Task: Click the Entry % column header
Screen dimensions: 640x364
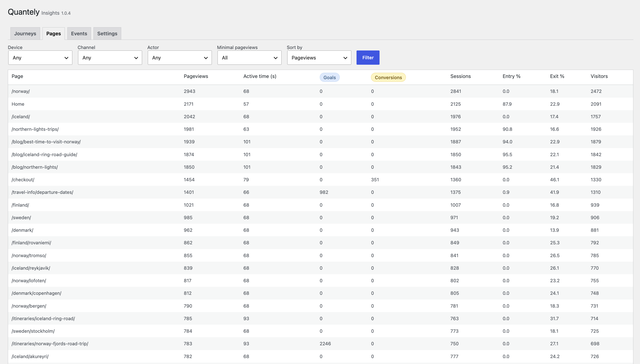Action: (511, 76)
